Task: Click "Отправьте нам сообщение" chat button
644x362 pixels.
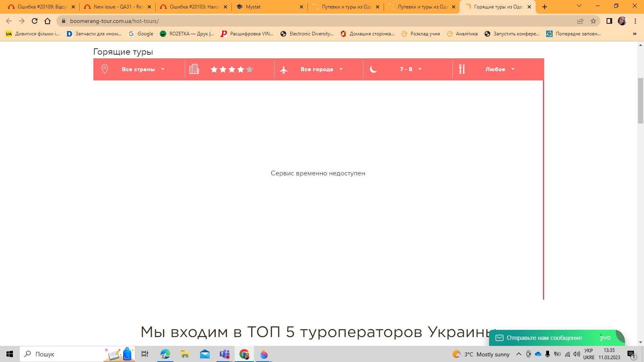Action: 544,338
